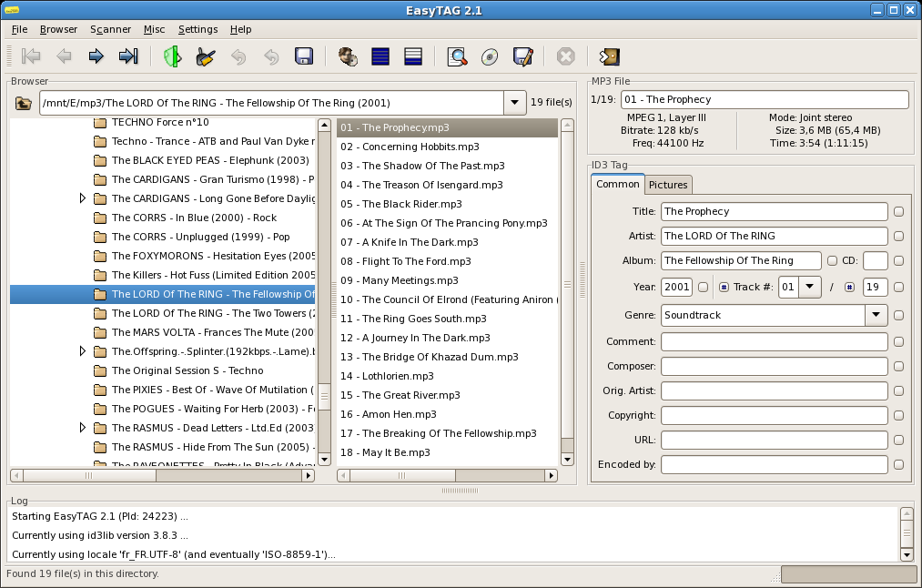Expand The RASMUS - Dead Letters folder
Screen dimensions: 922x588
(x=81, y=428)
